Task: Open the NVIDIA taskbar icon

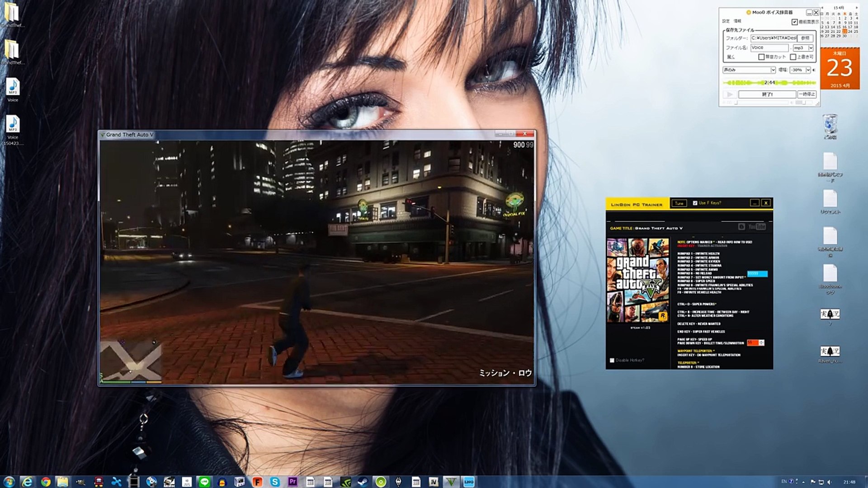Action: (345, 482)
